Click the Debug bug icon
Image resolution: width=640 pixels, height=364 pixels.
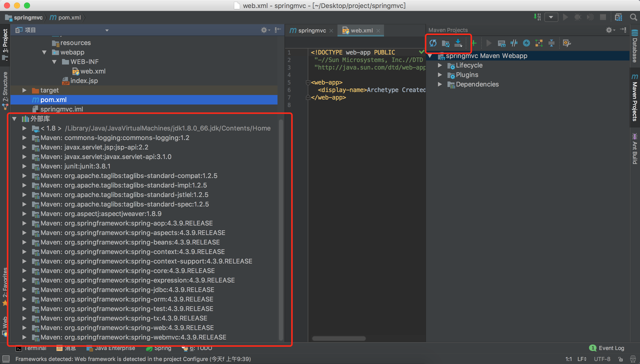tap(578, 17)
